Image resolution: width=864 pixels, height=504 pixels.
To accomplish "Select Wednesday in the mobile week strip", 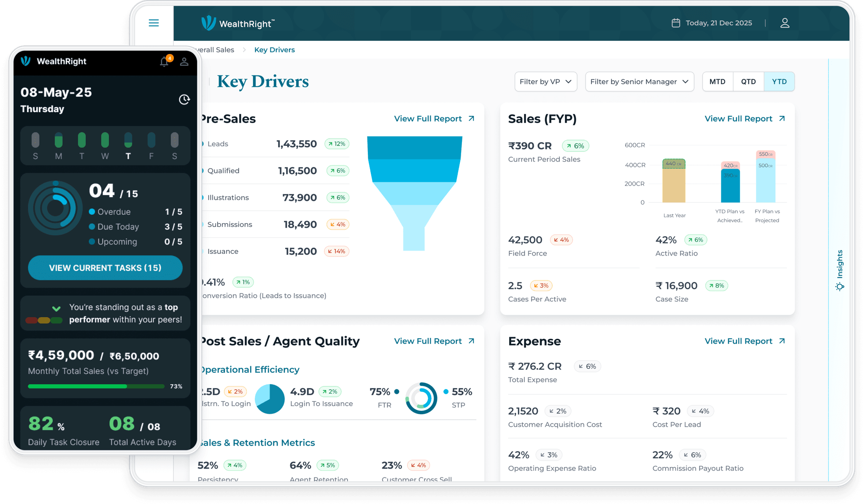I will [105, 146].
